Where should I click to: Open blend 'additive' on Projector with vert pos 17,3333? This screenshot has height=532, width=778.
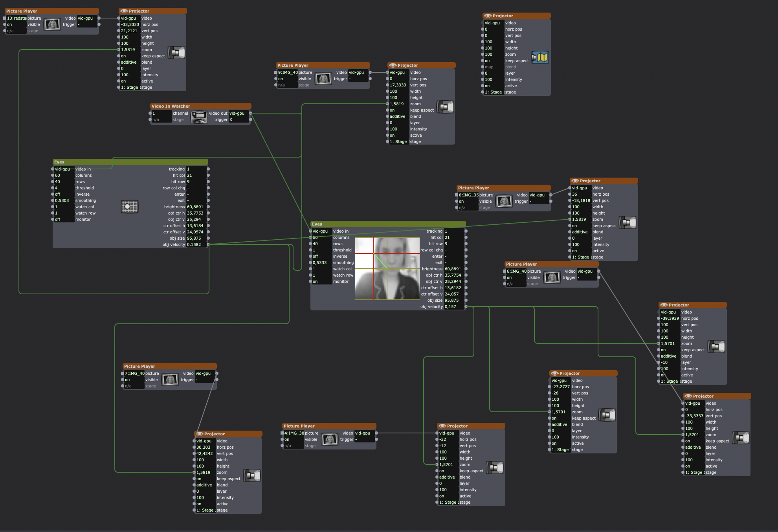coord(399,116)
